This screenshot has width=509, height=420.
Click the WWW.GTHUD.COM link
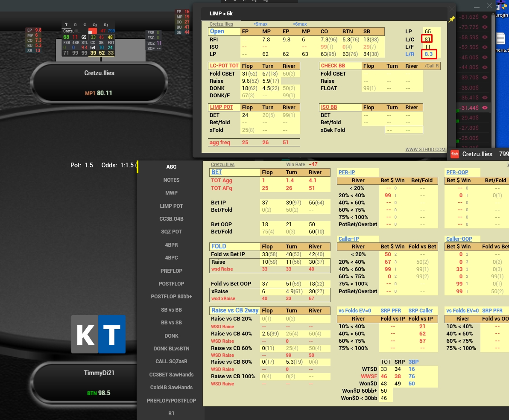point(425,149)
